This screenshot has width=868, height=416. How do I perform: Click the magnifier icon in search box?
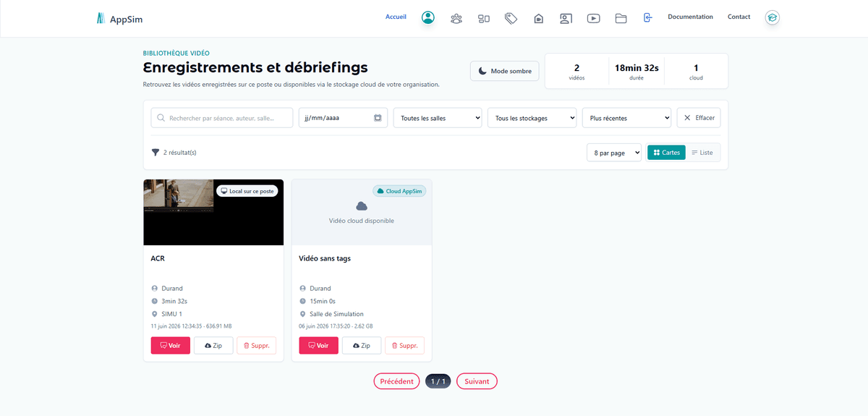[161, 118]
